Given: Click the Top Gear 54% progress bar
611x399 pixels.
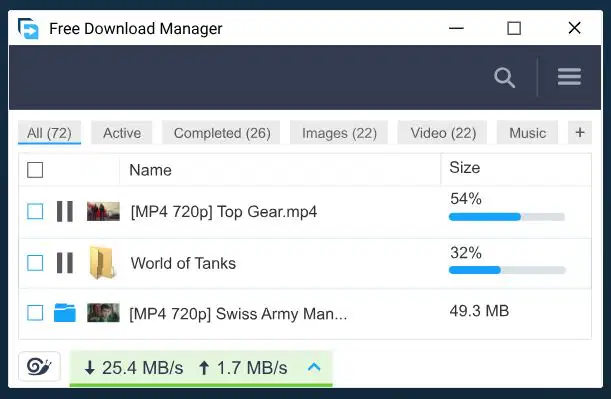Looking at the screenshot, I should (x=507, y=217).
